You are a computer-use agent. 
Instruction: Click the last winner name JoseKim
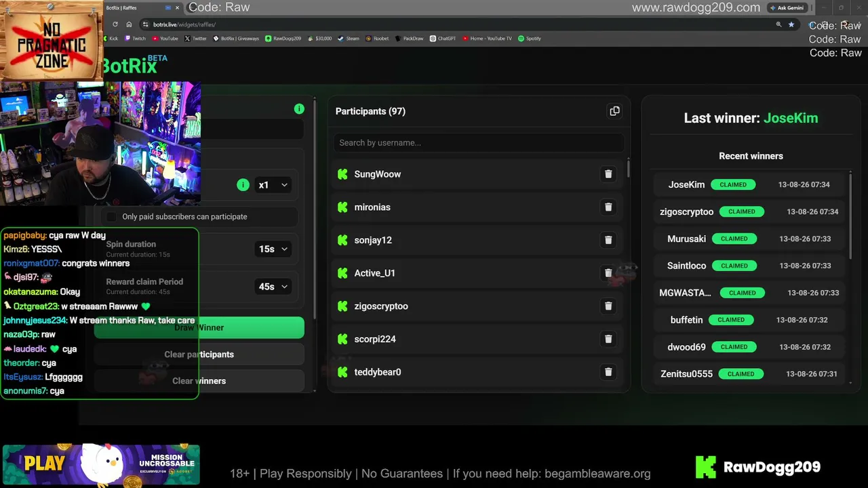coord(791,118)
